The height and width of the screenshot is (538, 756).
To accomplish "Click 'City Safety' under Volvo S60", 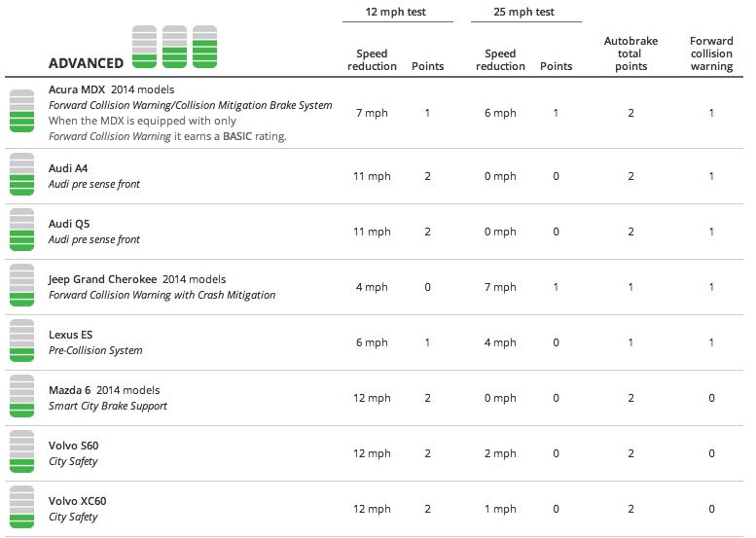I will coord(73,461).
